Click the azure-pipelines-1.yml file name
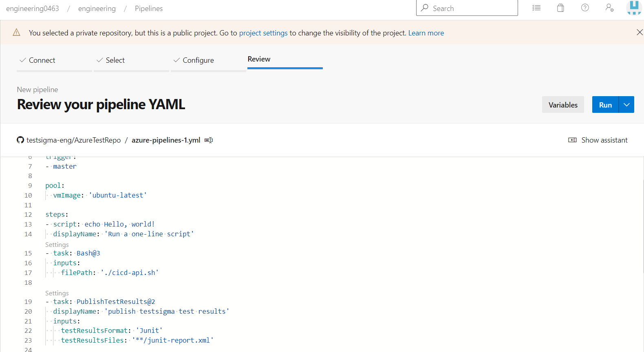This screenshot has width=644, height=352. tap(166, 140)
